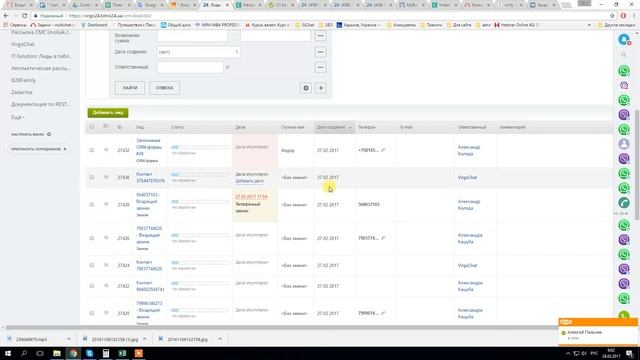The image size is (640, 360).
Task: Click the green Добавить лид button
Action: pos(108,113)
